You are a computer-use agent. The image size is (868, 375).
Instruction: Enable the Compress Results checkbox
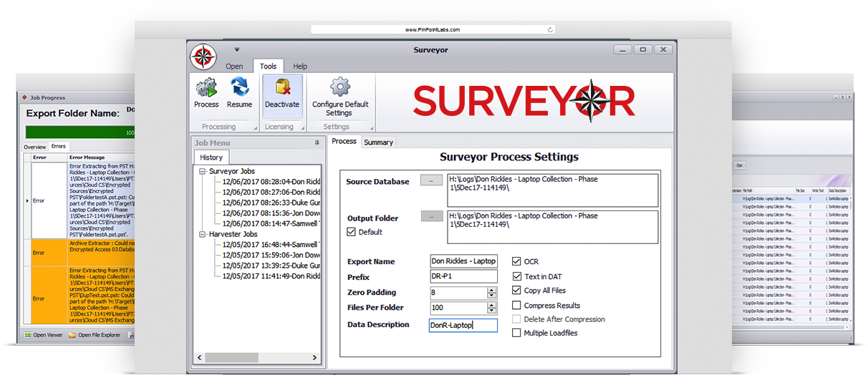(517, 306)
